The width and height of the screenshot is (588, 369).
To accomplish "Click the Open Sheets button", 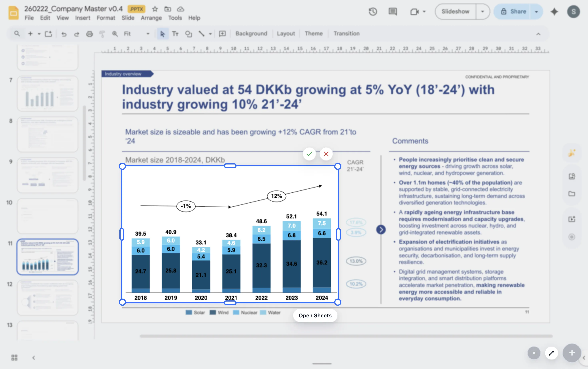I will point(315,315).
